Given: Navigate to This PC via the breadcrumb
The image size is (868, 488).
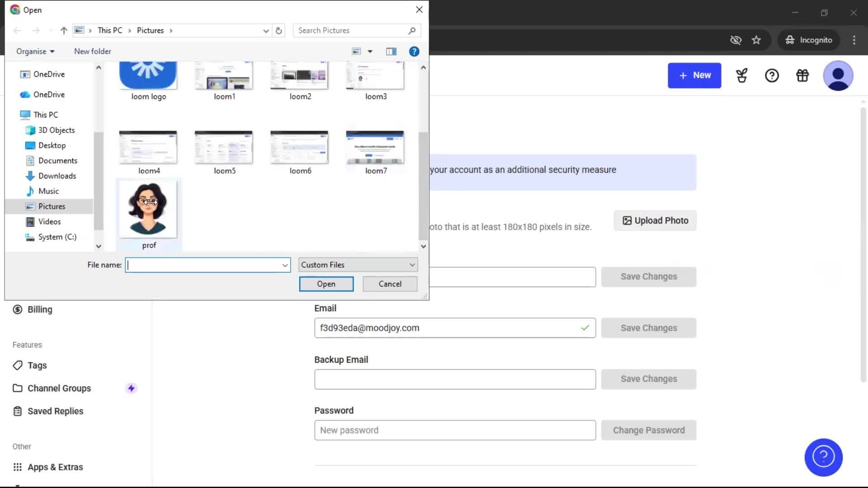Looking at the screenshot, I should pyautogui.click(x=110, y=30).
